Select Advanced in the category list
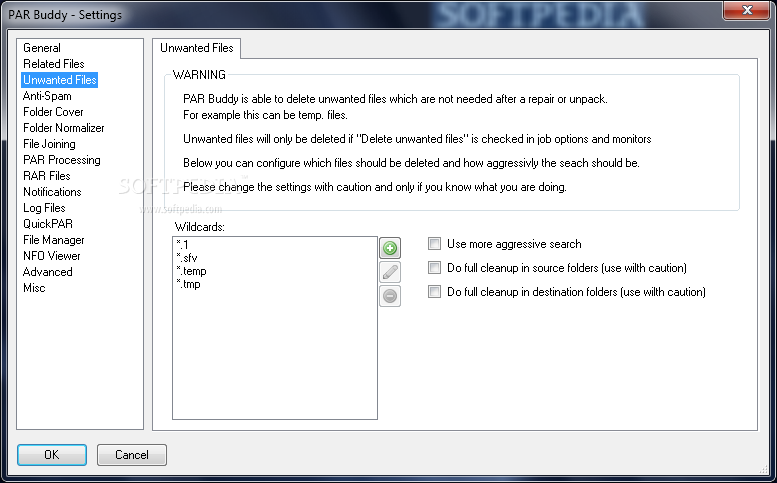Screen dimensions: 777x483 (x=48, y=272)
